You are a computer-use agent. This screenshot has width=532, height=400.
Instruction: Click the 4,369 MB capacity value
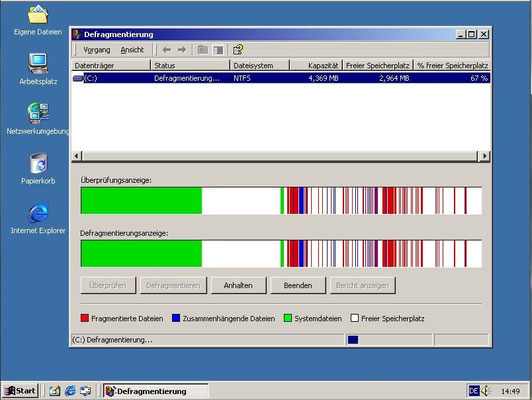(x=323, y=78)
